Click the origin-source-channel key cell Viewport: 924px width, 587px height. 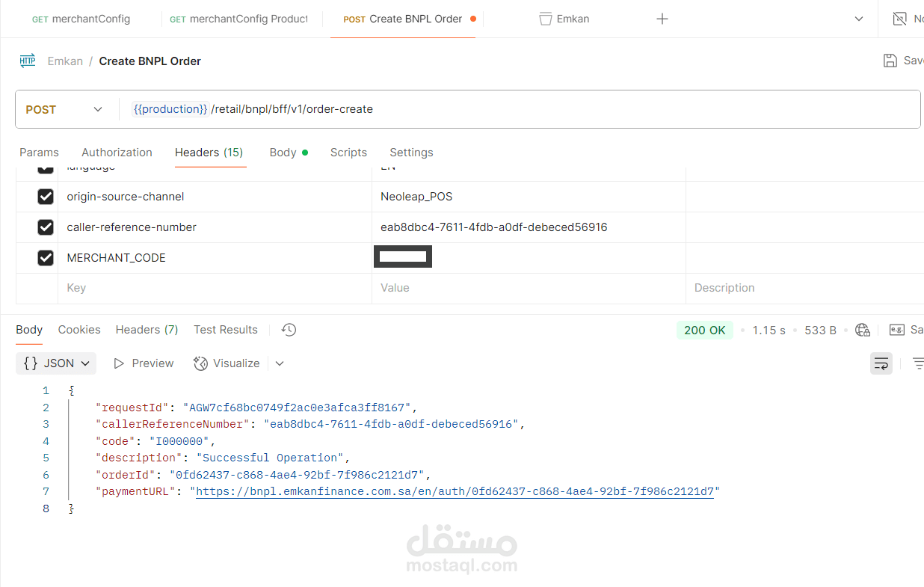pyautogui.click(x=215, y=197)
